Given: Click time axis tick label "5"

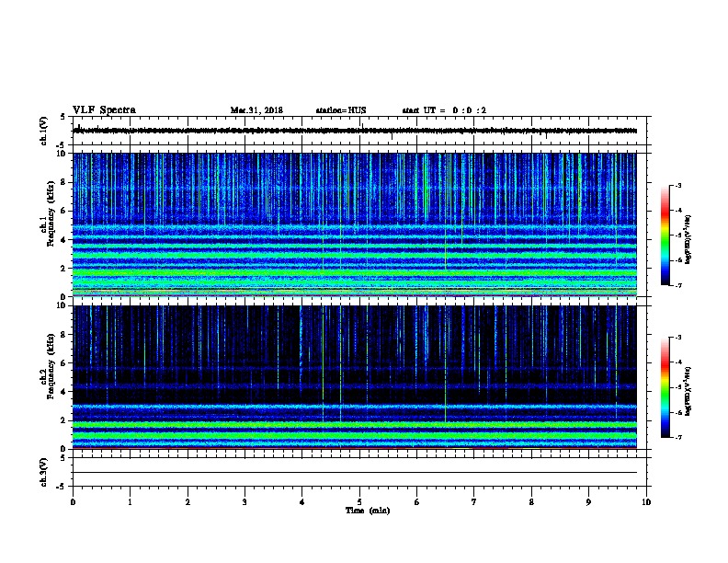Looking at the screenshot, I should (359, 502).
